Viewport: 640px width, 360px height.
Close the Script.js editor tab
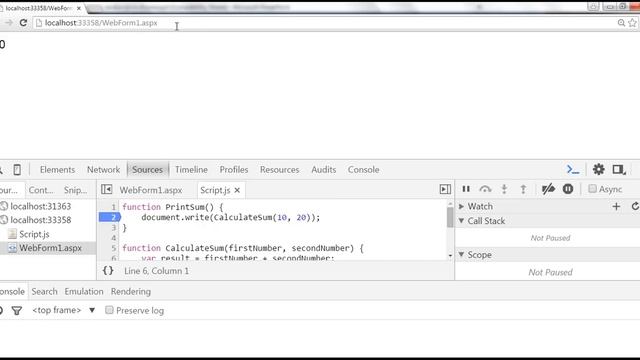pos(237,190)
